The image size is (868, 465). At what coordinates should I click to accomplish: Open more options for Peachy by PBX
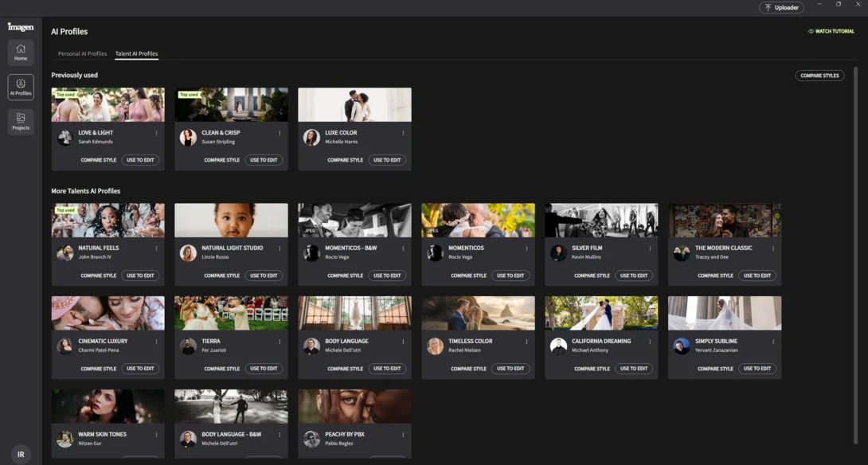403,435
